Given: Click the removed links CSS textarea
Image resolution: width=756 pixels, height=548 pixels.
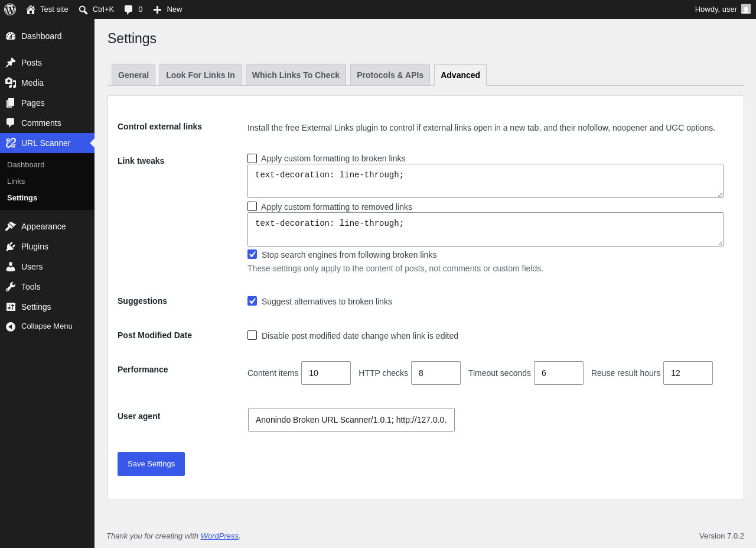Looking at the screenshot, I should [x=485, y=229].
